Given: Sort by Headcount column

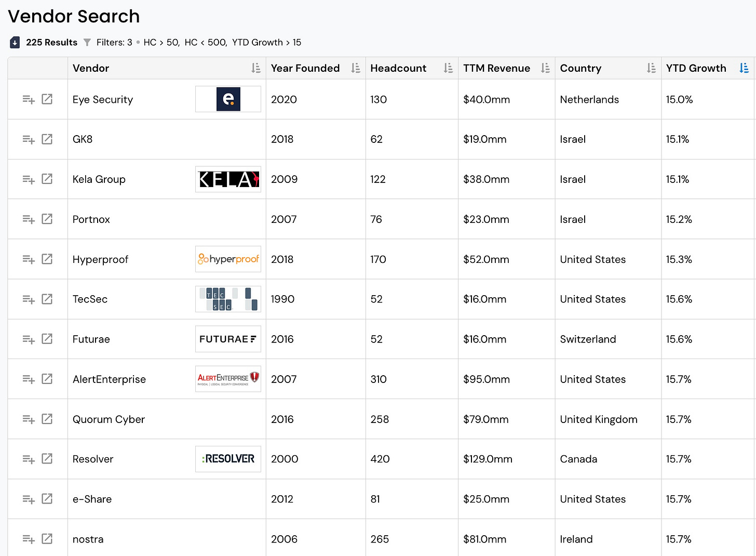Looking at the screenshot, I should click(x=448, y=68).
